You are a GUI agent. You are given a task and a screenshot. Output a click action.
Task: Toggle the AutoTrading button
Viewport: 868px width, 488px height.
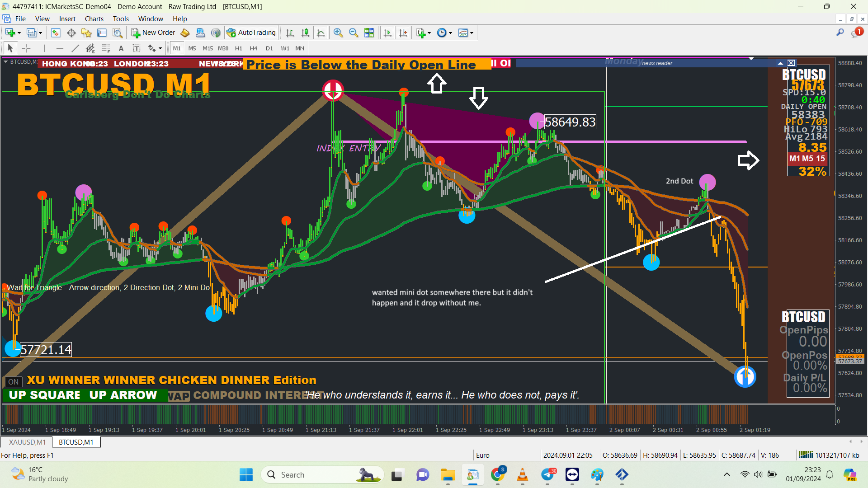pos(251,33)
